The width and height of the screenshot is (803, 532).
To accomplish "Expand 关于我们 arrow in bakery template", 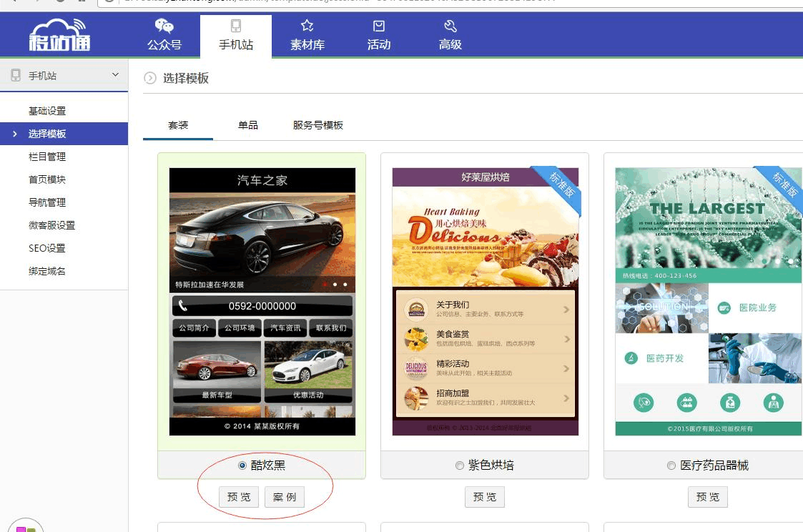I will (566, 310).
